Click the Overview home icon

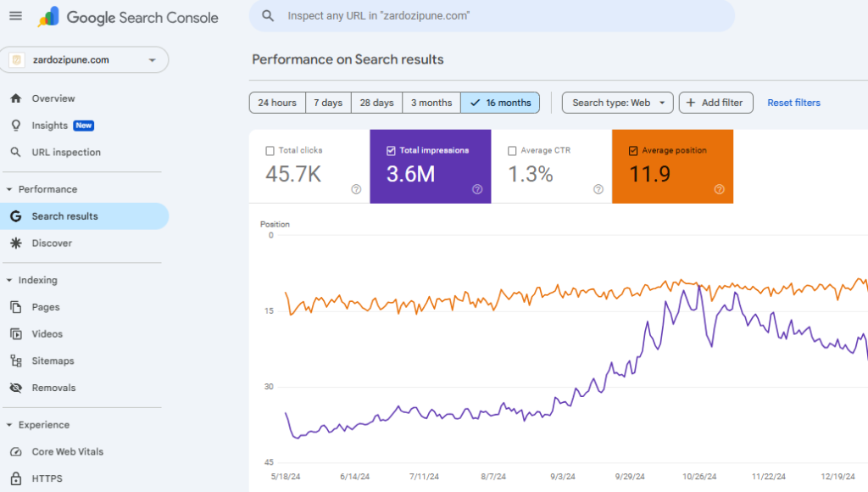[15, 98]
